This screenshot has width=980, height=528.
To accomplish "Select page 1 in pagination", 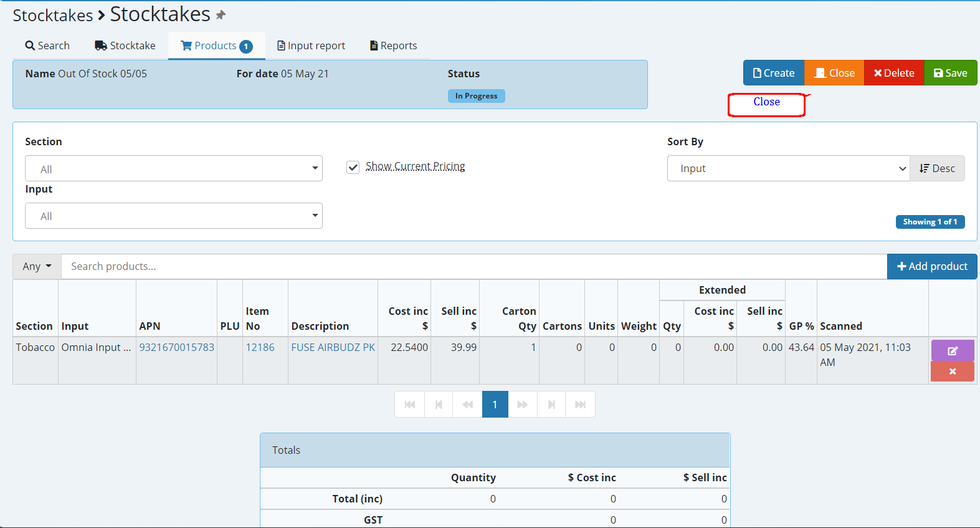I will [495, 405].
